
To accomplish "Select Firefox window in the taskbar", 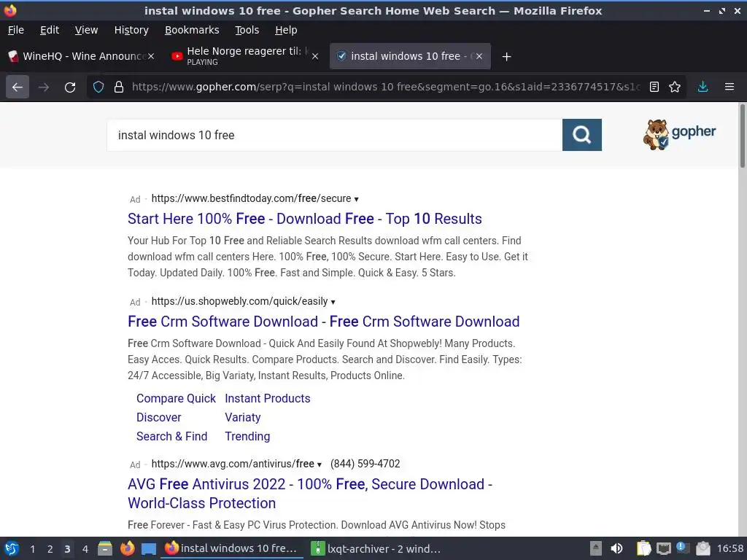I will [232, 548].
